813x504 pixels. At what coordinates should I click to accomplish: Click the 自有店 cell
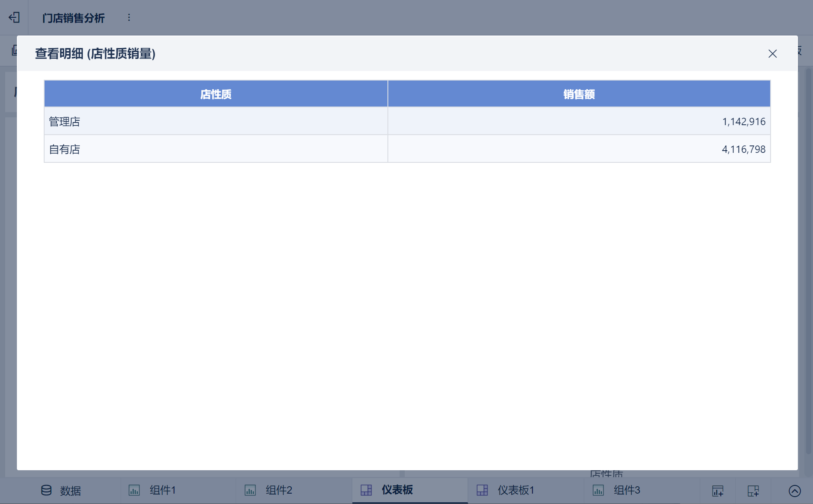[x=216, y=149]
